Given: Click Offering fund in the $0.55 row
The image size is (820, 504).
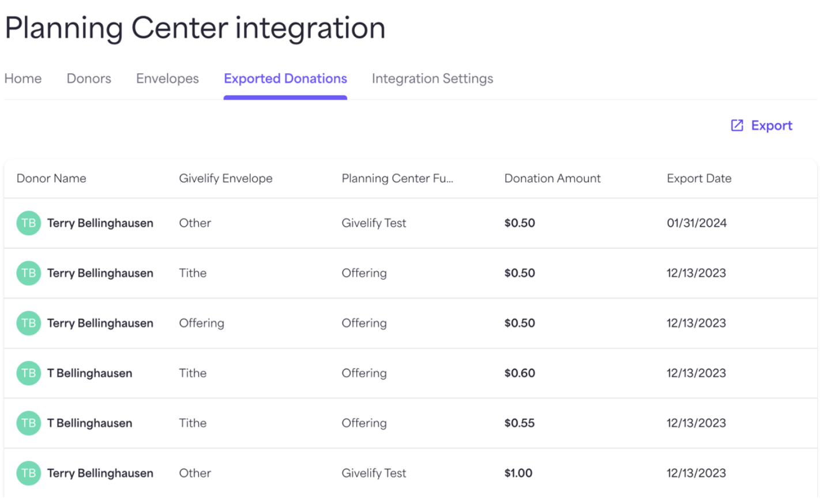Looking at the screenshot, I should point(364,423).
